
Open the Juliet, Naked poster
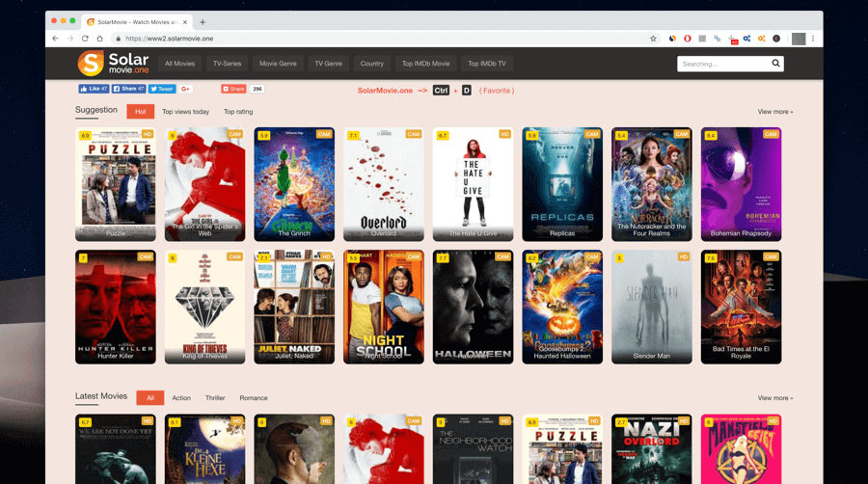(x=294, y=307)
